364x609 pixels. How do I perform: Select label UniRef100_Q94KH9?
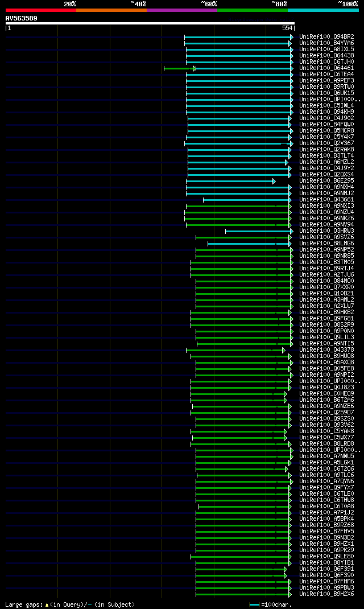[x=326, y=112]
